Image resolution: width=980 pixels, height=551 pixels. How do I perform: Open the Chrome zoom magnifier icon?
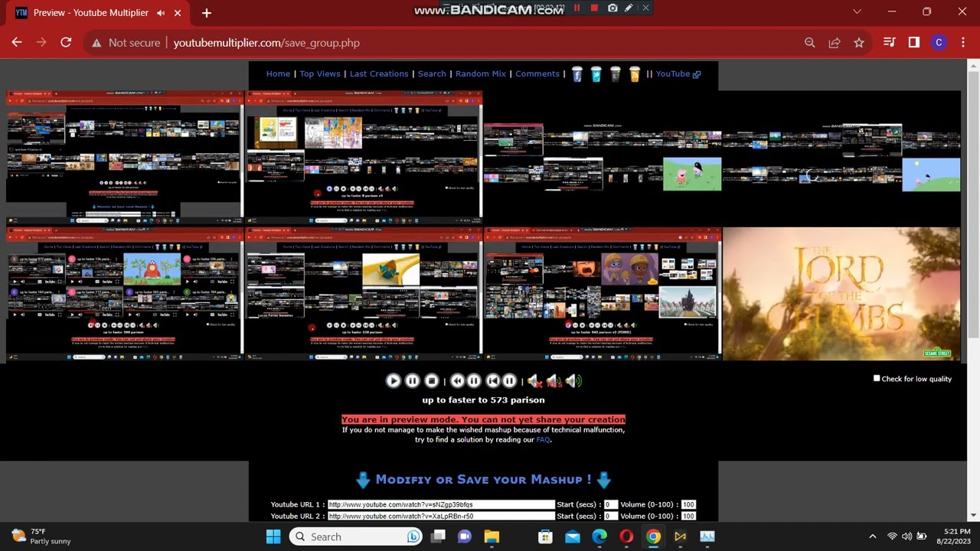[x=810, y=43]
